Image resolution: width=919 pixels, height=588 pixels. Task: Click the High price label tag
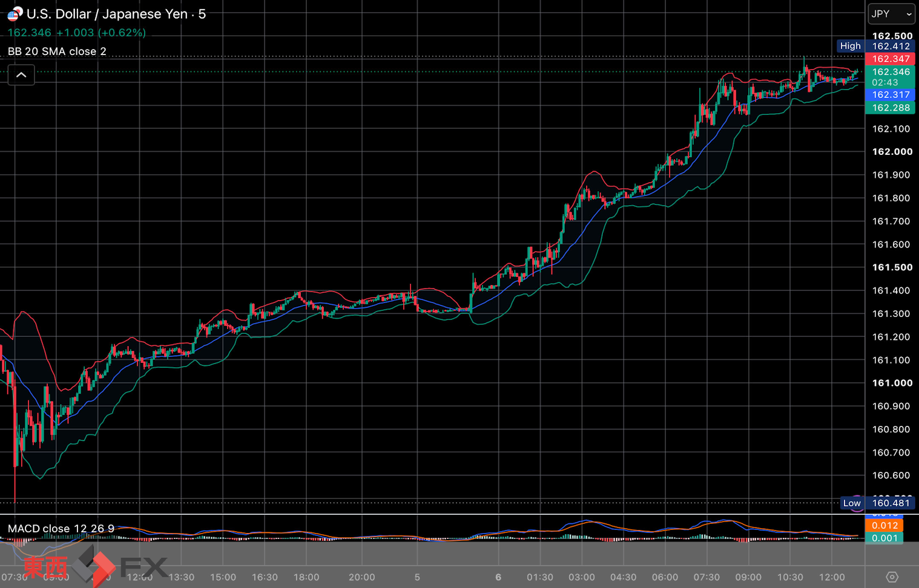tap(851, 46)
